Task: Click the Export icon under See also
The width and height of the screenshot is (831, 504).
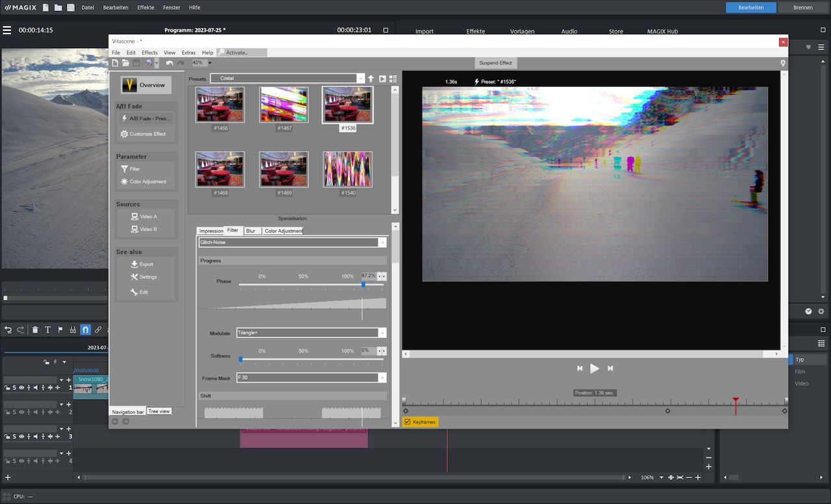Action: coord(134,264)
